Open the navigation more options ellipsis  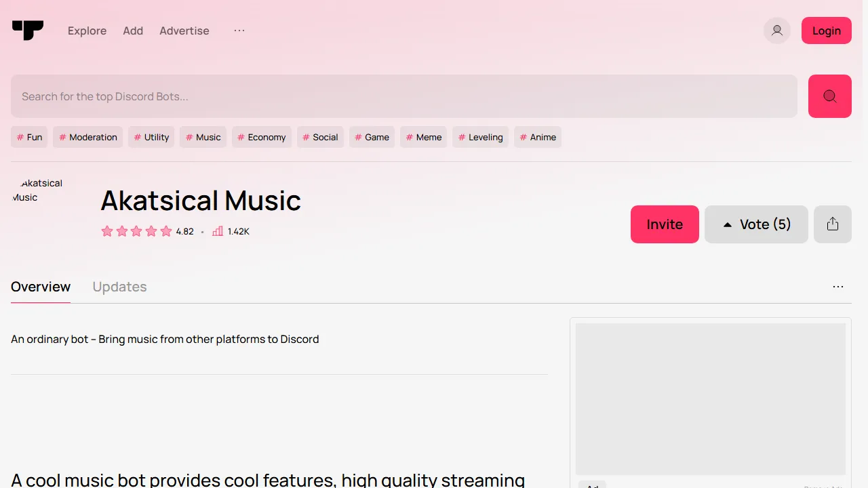tap(239, 30)
